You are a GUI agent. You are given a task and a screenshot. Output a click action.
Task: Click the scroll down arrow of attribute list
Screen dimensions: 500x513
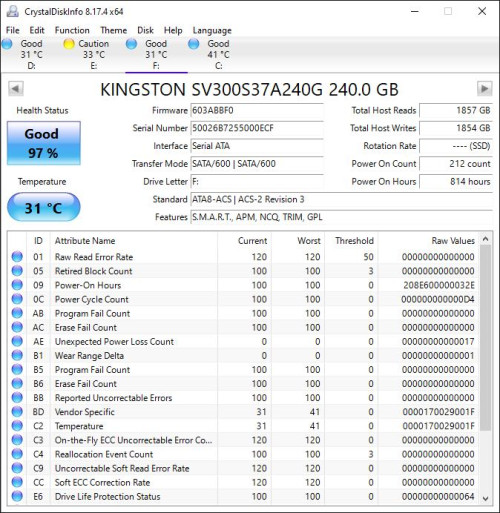point(486,498)
